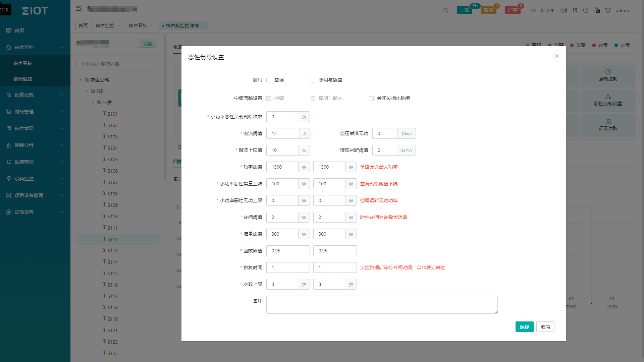
Task: Click the language translation icon
Action: pyautogui.click(x=597, y=10)
